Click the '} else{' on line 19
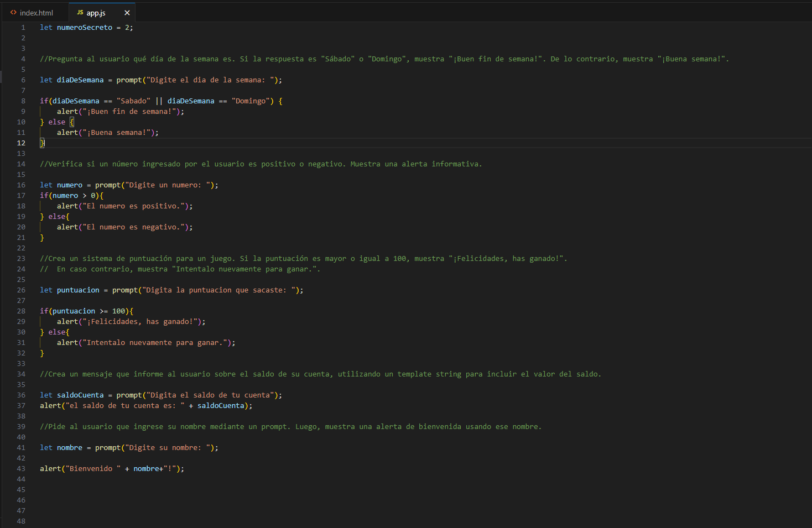 [x=55, y=217]
